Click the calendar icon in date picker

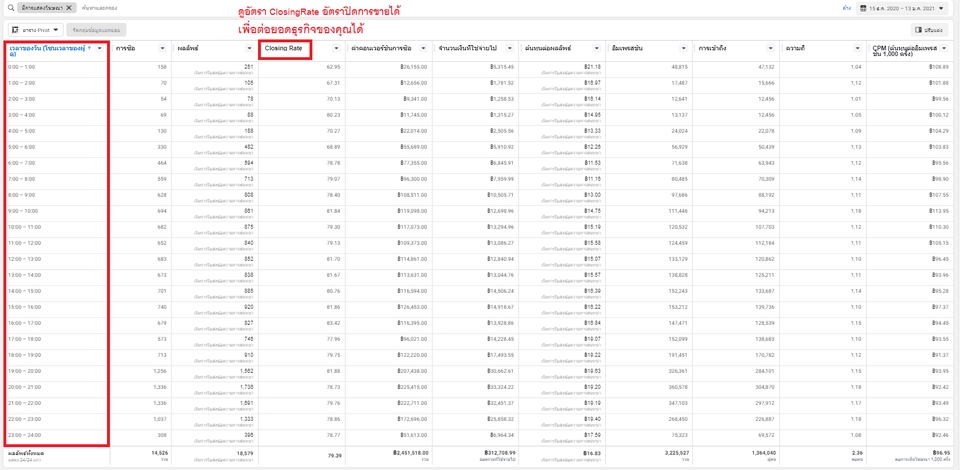[863, 9]
